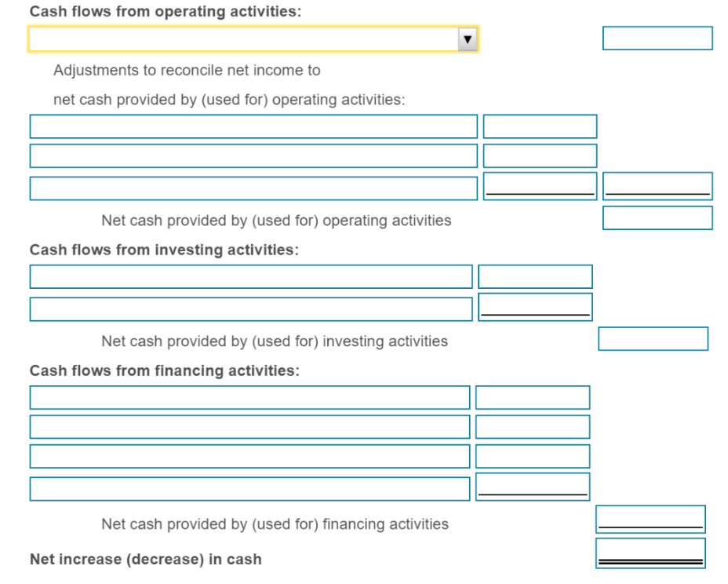Click the net cash from operating activities total box
Screen dimensions: 728x584
tap(657, 217)
